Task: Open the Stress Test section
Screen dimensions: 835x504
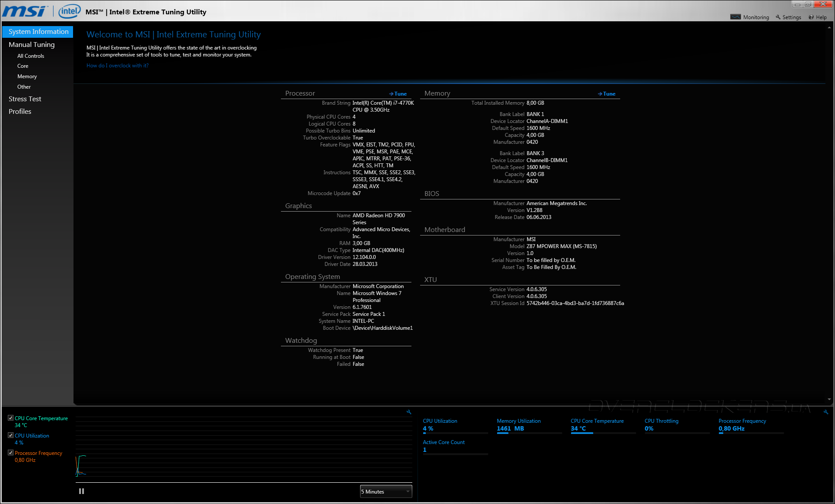Action: click(x=25, y=99)
